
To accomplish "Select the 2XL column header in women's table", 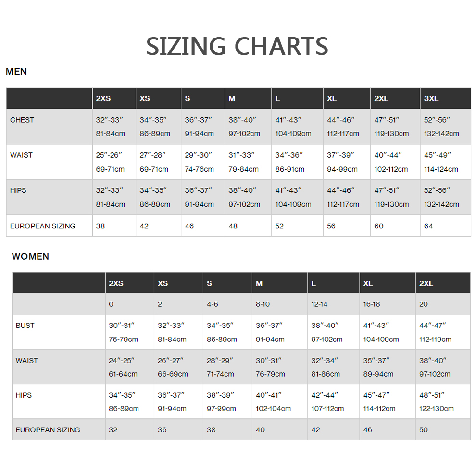I will point(426,283).
